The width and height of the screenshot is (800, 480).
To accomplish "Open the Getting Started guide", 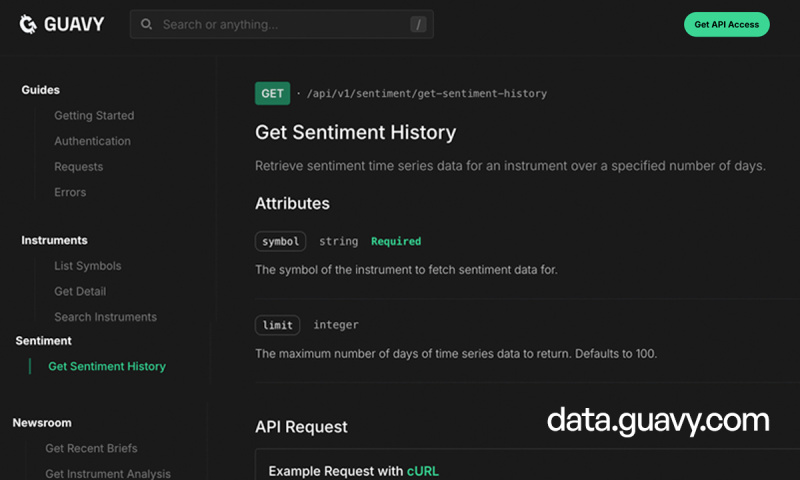I will pos(94,116).
